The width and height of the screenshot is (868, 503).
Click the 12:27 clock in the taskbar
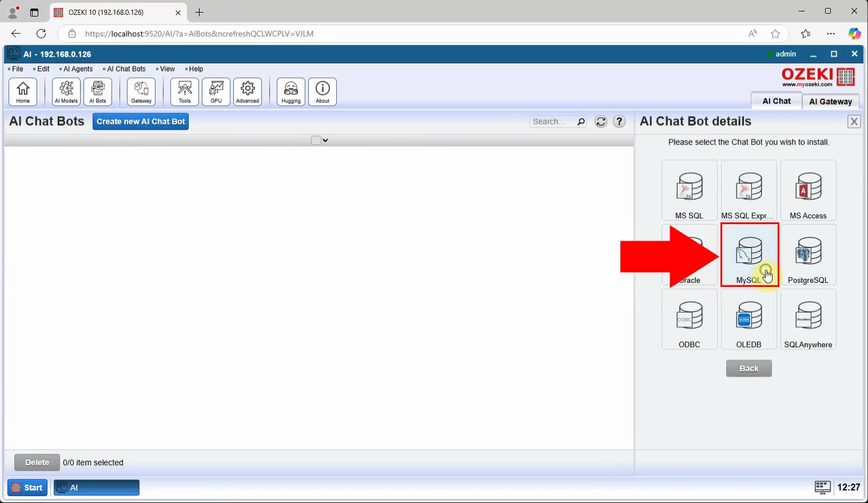tap(849, 488)
